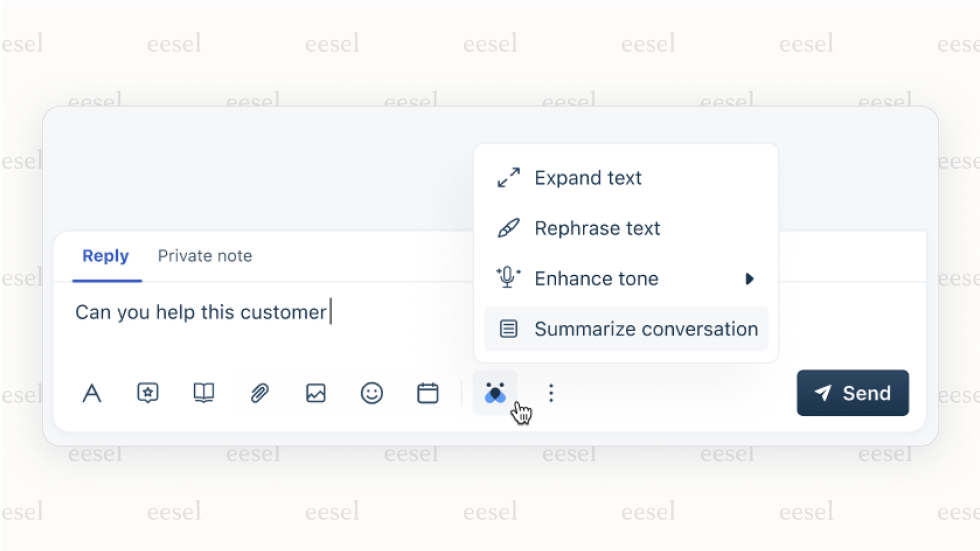Switch to the Private note tab
The image size is (980, 551).
pyautogui.click(x=204, y=256)
